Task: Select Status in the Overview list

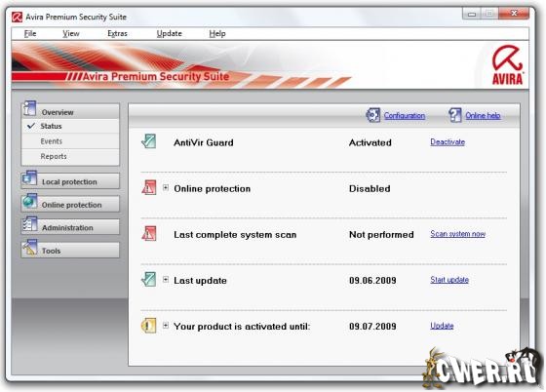Action: click(x=70, y=126)
